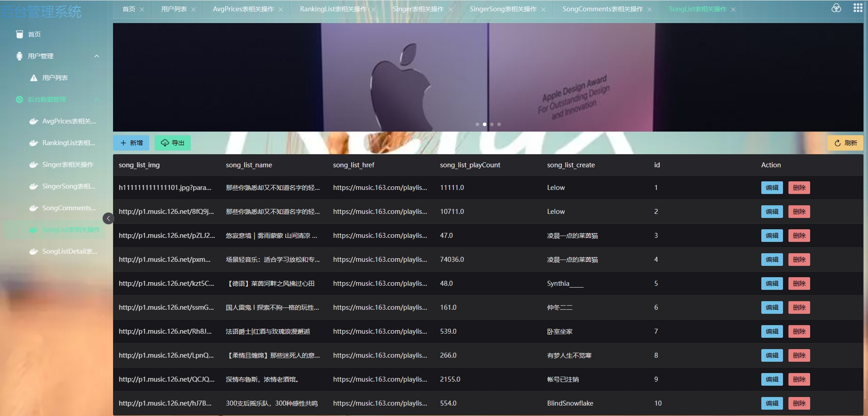
Task: Click the warning icon beside 用户列表
Action: pyautogui.click(x=34, y=78)
